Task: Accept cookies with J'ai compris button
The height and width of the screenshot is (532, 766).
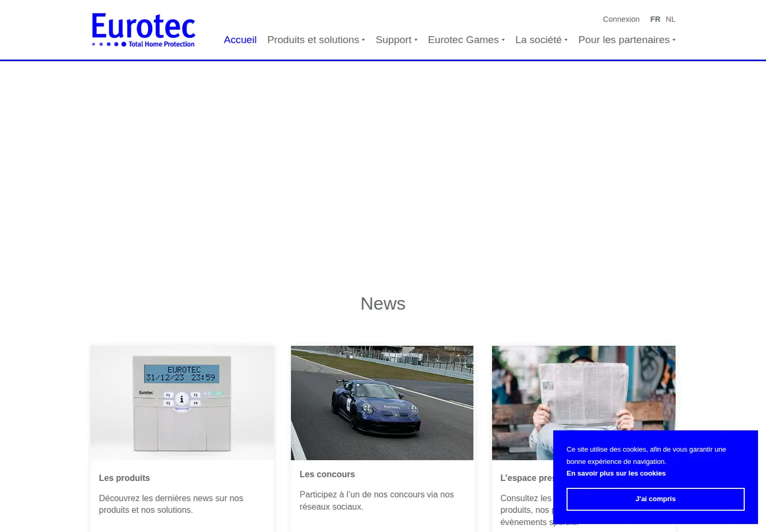Action: (x=655, y=499)
